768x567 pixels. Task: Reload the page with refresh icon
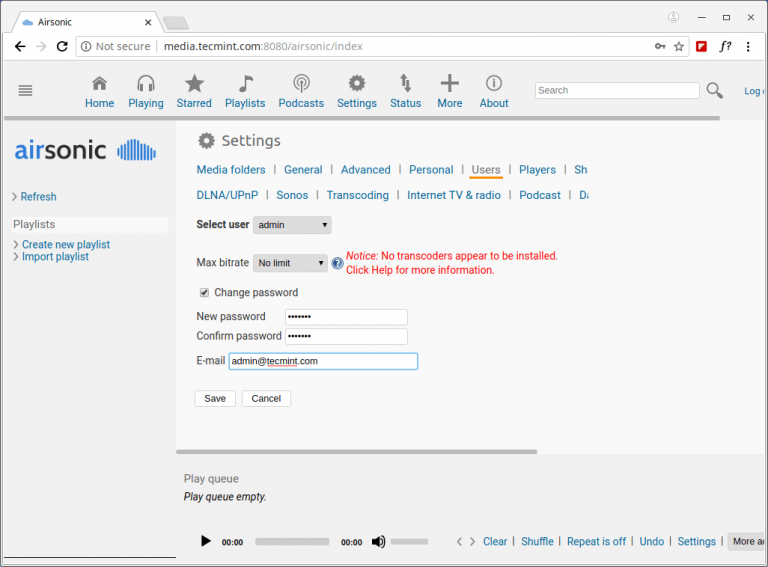tap(62, 47)
